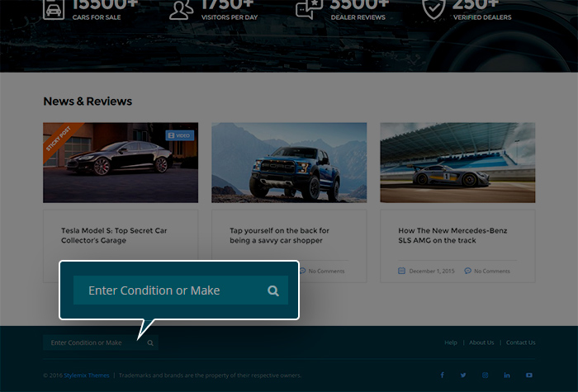Screen dimensions: 578x392
Task: Open the YouTube icon in footer
Action: pyautogui.click(x=529, y=375)
